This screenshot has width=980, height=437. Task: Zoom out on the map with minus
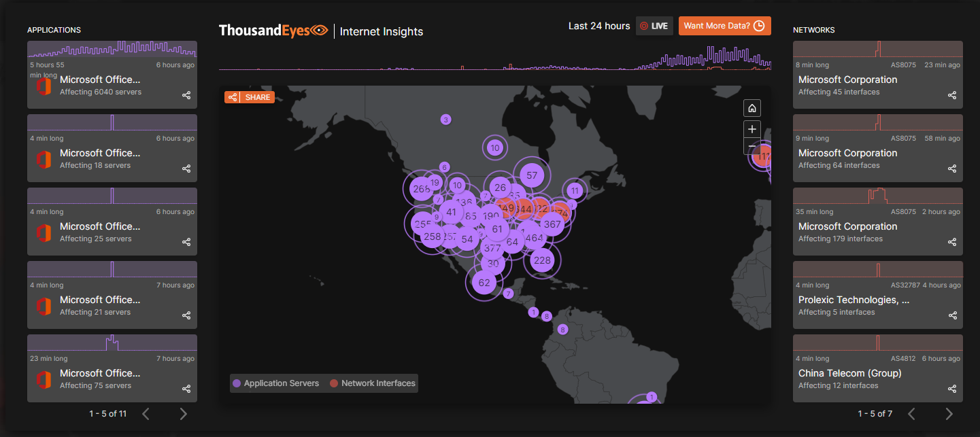pos(752,145)
